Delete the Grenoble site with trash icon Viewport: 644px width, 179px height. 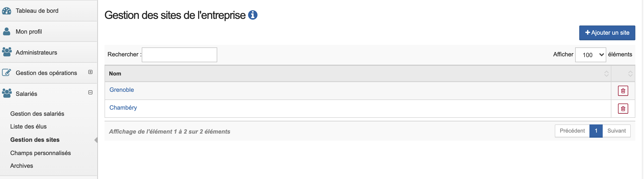pos(623,91)
